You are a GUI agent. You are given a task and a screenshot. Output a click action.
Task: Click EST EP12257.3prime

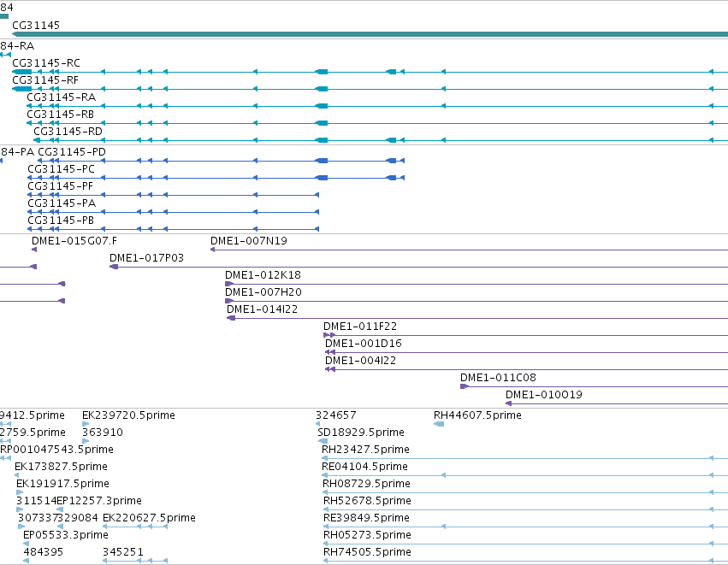99,502
